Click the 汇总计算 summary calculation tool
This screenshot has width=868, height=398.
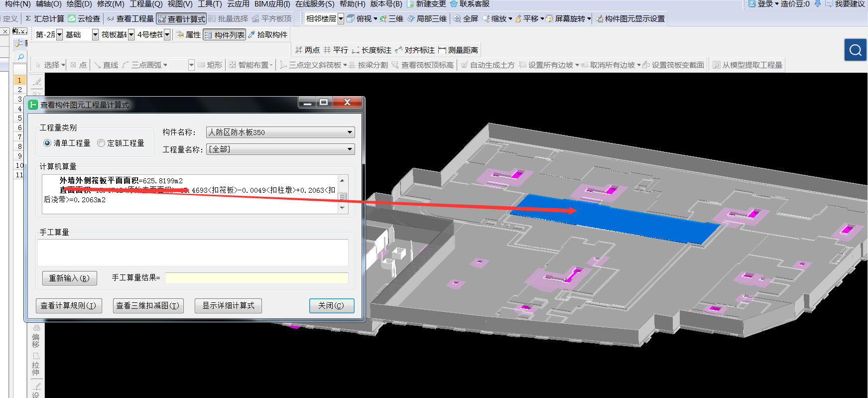pyautogui.click(x=44, y=18)
